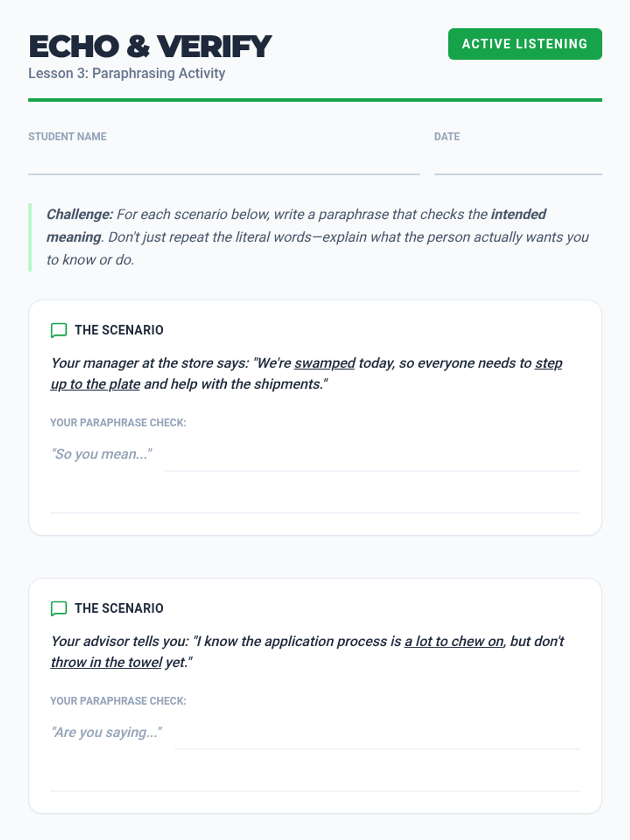Click the "The Scenario" heading in the manager card
Screen dimensions: 630x840
coord(119,330)
